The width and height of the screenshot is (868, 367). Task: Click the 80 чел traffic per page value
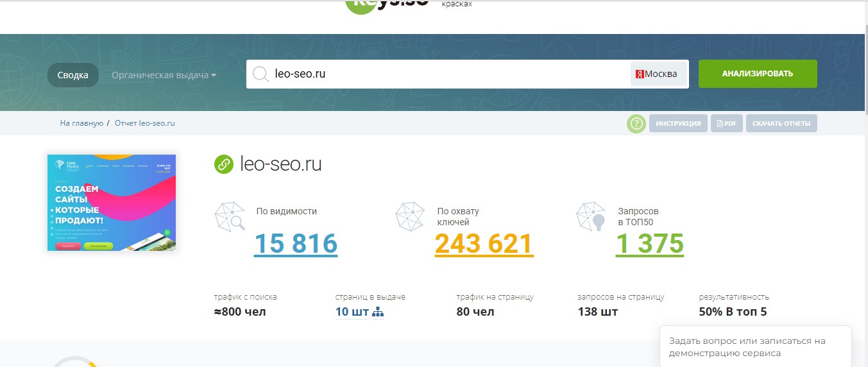pyautogui.click(x=475, y=312)
